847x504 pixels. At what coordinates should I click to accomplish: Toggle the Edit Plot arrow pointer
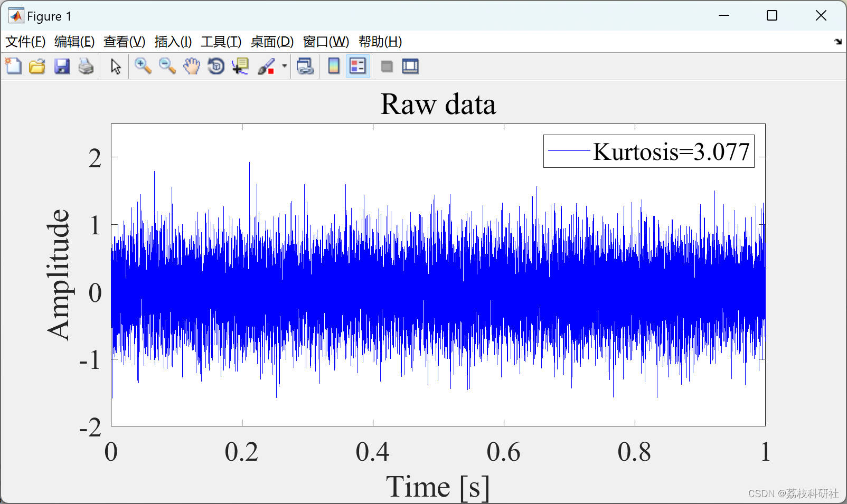tap(116, 66)
